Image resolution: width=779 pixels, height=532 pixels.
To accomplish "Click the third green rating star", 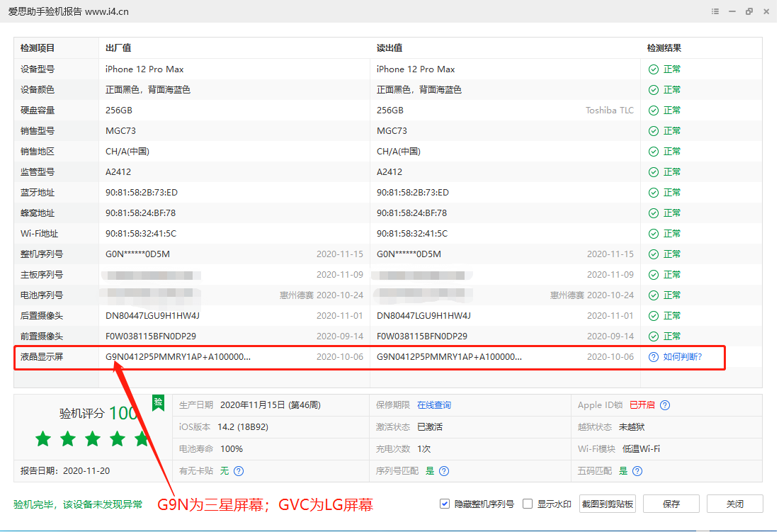I will click(92, 438).
